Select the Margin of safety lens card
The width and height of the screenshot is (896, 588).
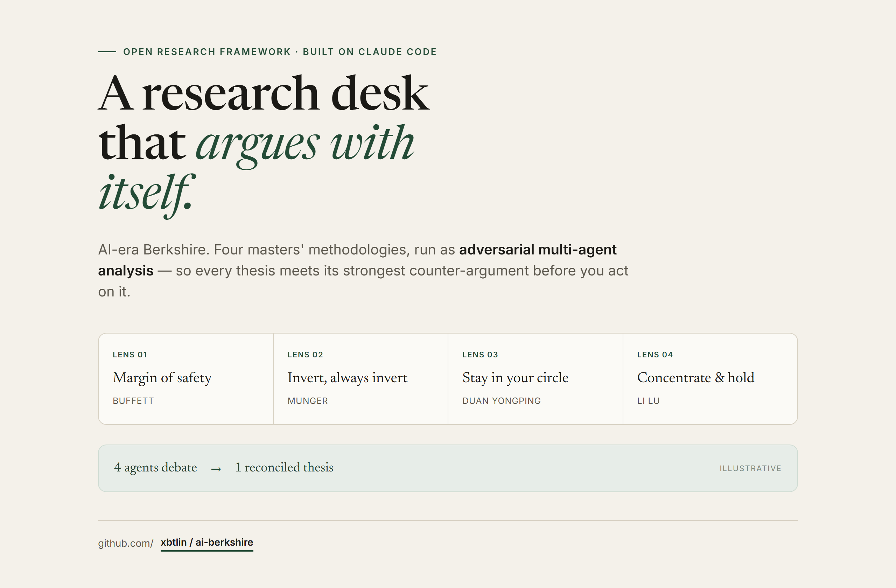(186, 379)
